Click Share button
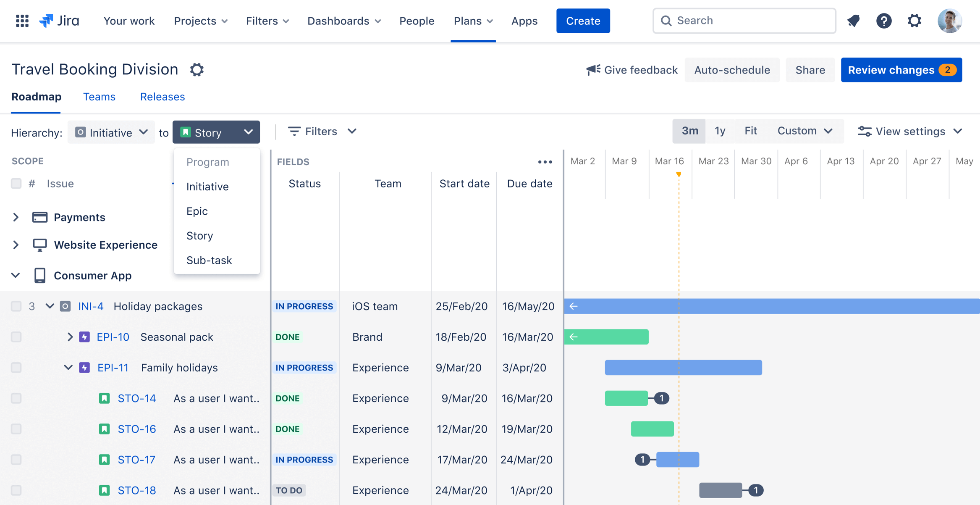Image resolution: width=980 pixels, height=505 pixels. (x=810, y=70)
